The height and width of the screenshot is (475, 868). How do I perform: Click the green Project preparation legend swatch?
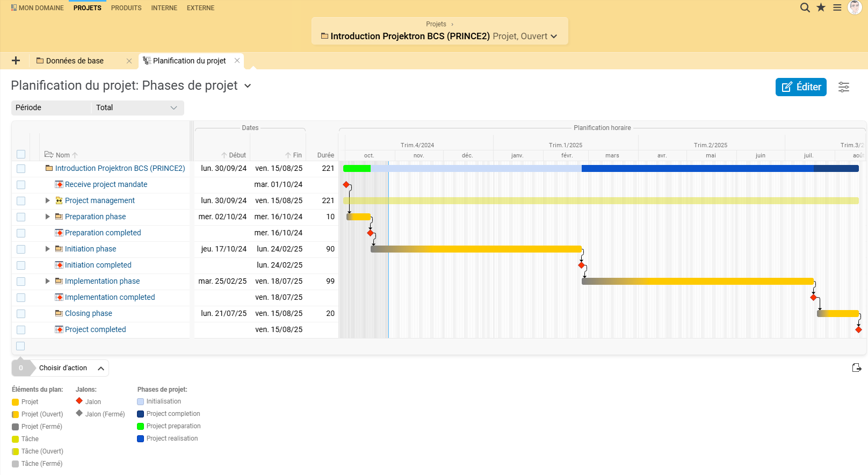[141, 426]
